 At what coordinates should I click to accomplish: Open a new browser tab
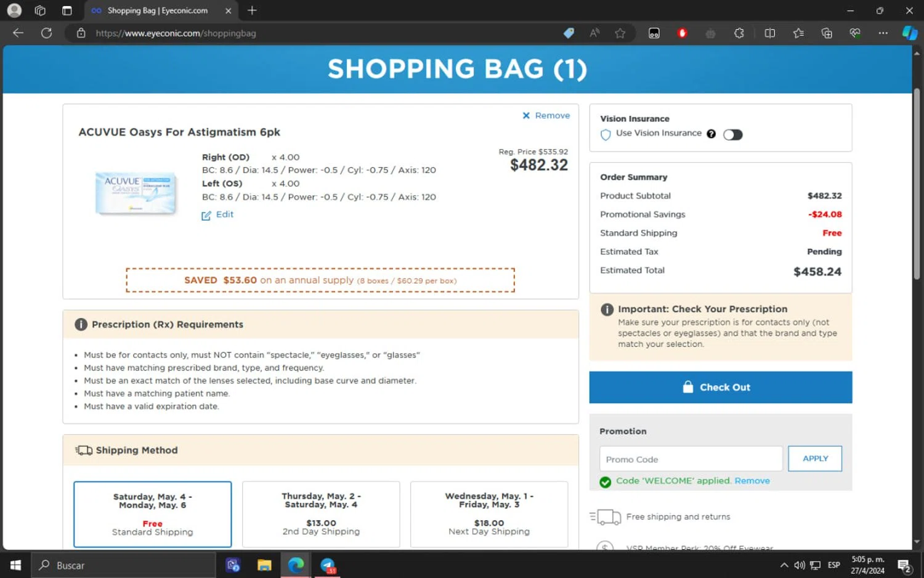(x=252, y=10)
